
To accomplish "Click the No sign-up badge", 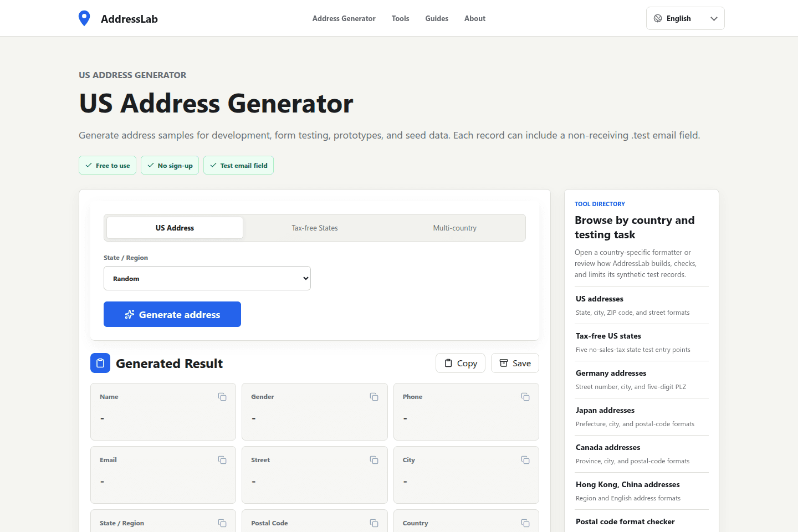I will click(170, 165).
